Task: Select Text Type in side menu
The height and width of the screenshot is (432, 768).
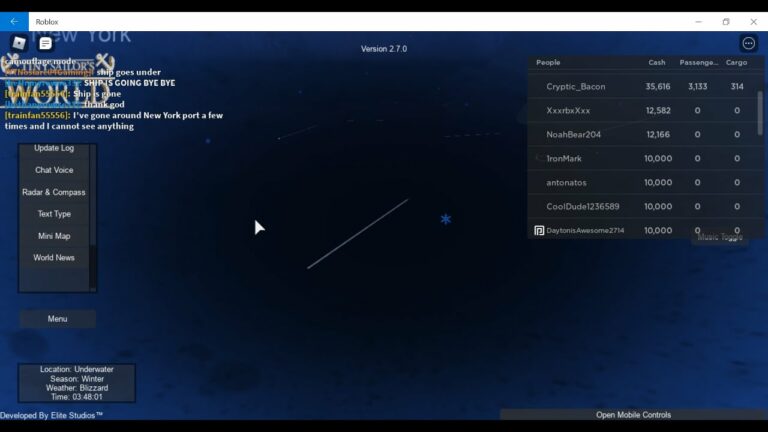Action: point(54,214)
